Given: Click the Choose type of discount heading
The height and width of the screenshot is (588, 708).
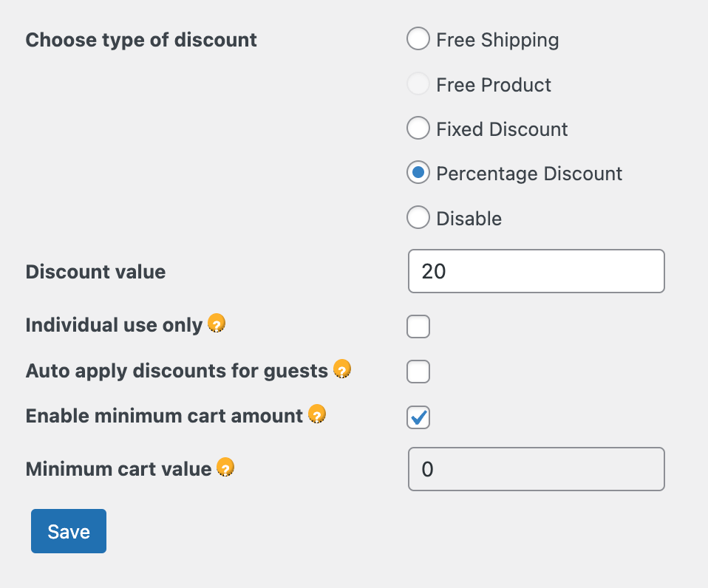Looking at the screenshot, I should [141, 40].
